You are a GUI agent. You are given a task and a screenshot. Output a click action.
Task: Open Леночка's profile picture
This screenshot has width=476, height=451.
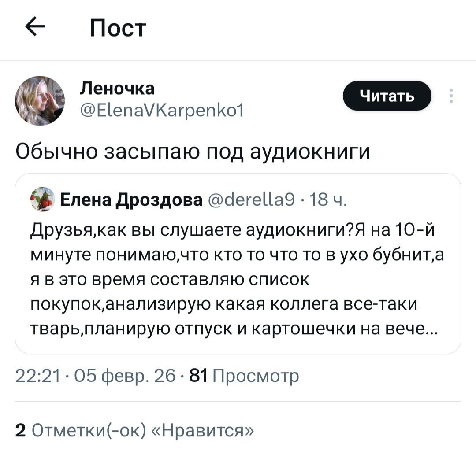tap(40, 100)
